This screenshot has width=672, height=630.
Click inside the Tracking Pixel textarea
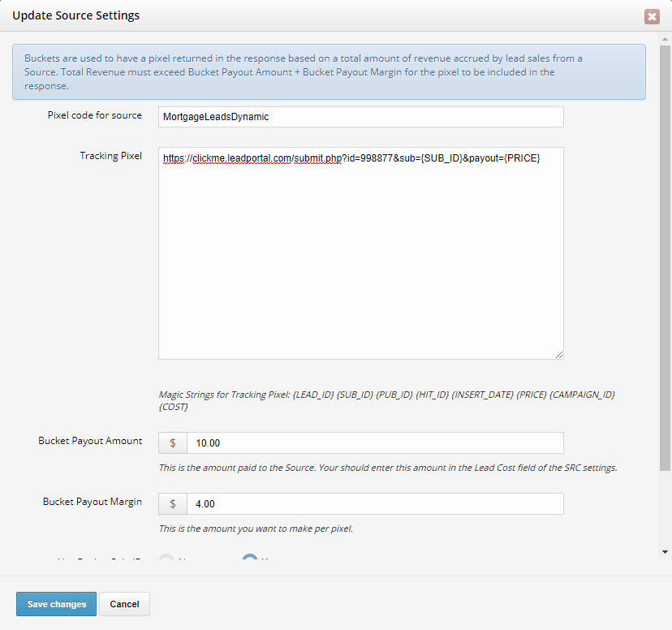click(x=361, y=253)
